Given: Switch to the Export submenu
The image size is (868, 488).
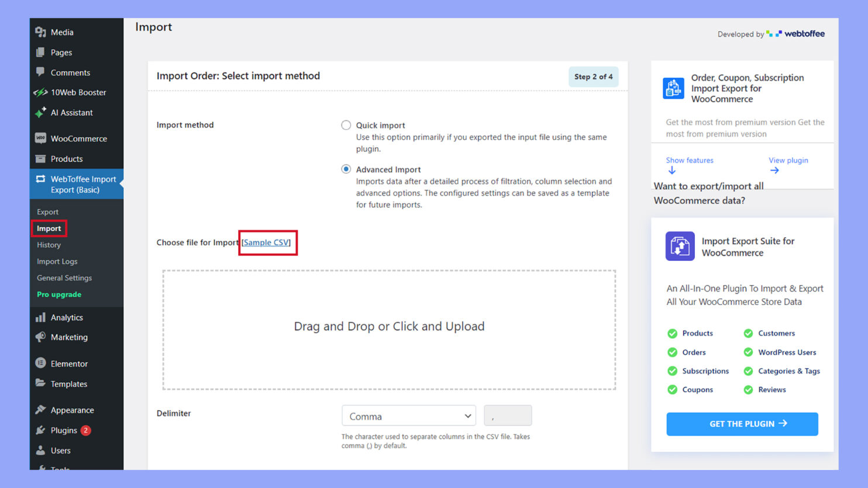Looking at the screenshot, I should 47,212.
